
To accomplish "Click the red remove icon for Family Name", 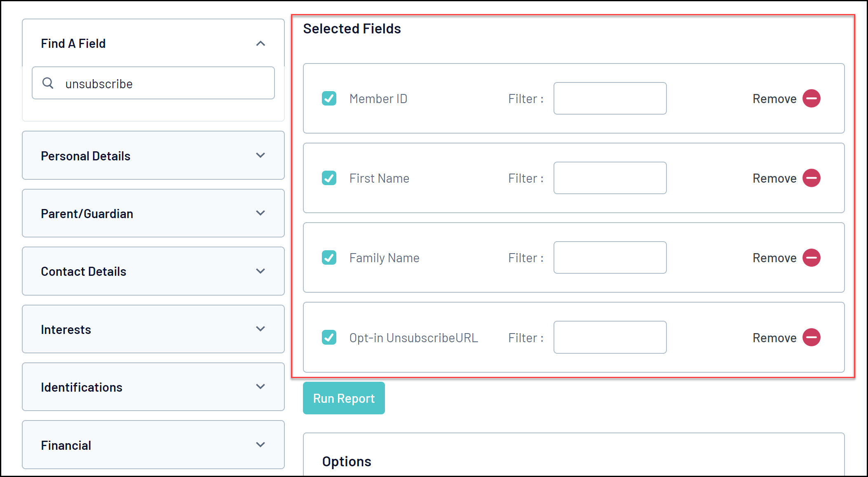I will (811, 258).
